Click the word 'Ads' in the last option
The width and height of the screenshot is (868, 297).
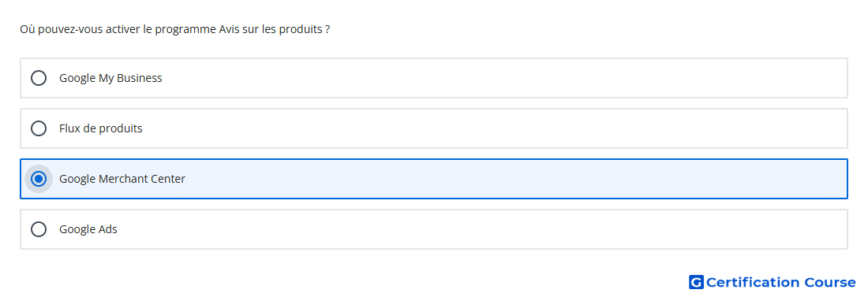(x=108, y=229)
